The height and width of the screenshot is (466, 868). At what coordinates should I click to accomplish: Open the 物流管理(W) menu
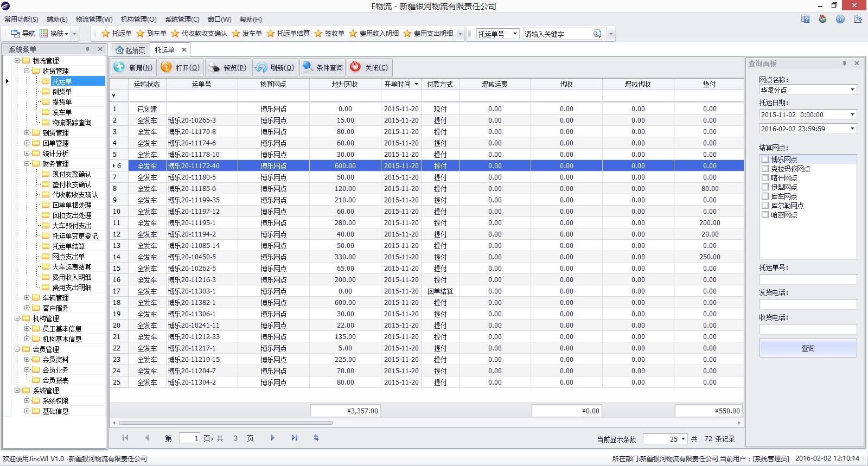(x=94, y=19)
